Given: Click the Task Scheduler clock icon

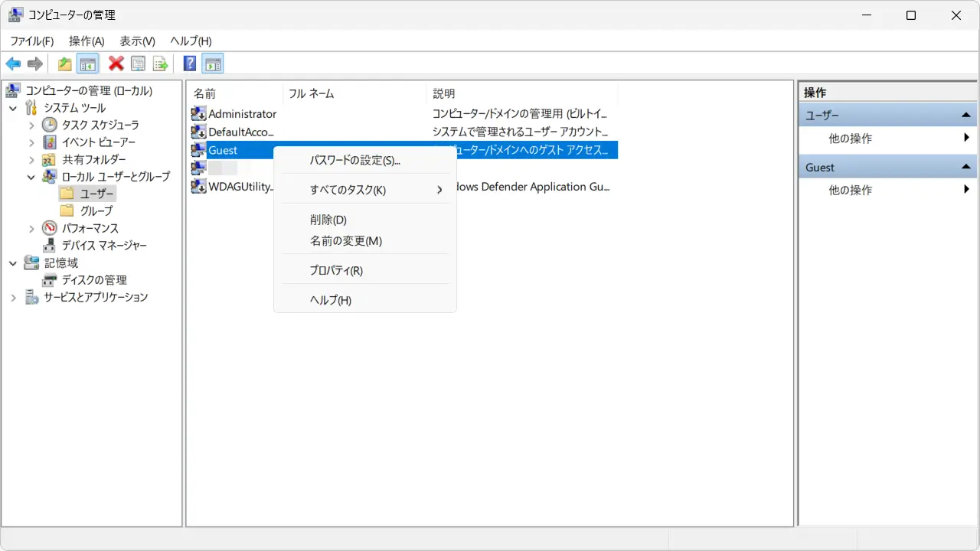Looking at the screenshot, I should tap(50, 125).
